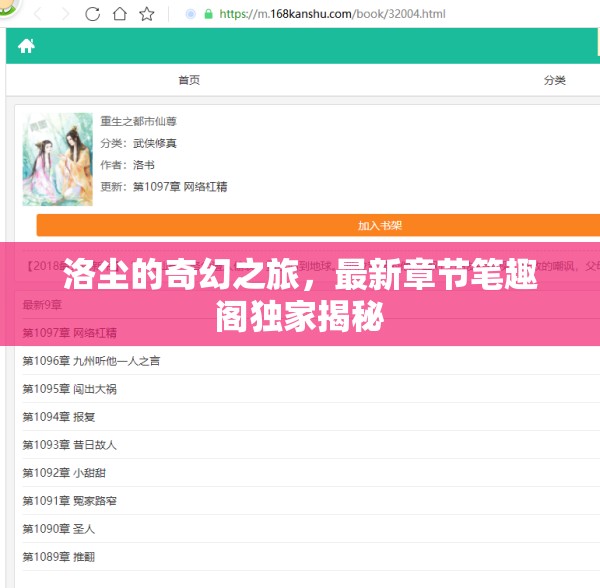Click the author name 洛书
Viewport: 600px width, 588px height.
click(144, 165)
